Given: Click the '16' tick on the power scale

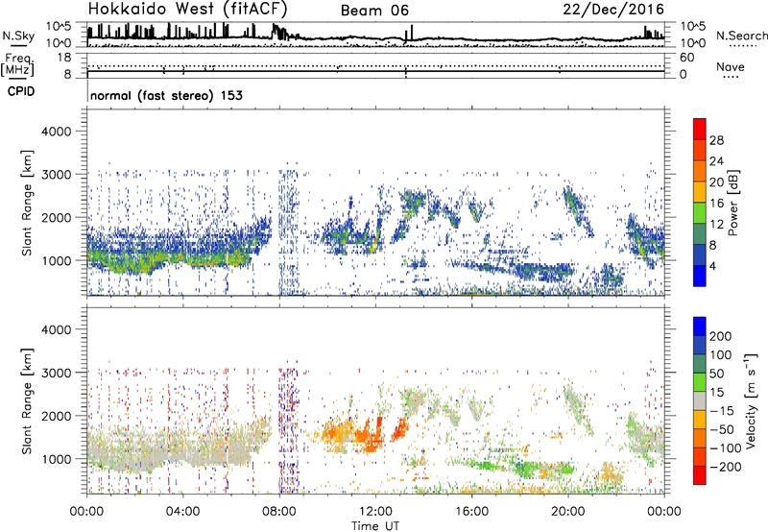Looking at the screenshot, I should click(716, 204).
